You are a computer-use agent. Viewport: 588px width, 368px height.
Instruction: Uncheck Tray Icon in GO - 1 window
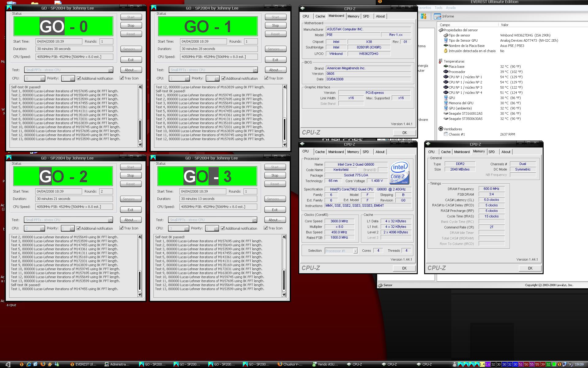click(266, 78)
